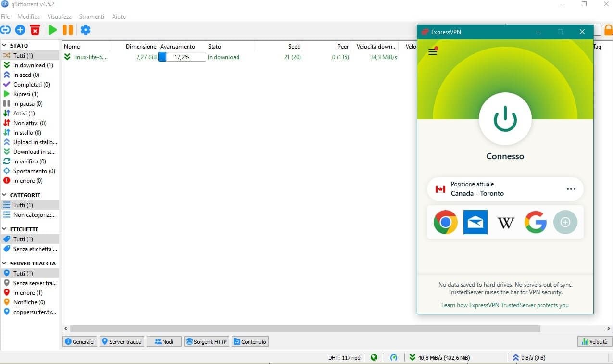
Task: Filter by In download (1)
Action: tap(30, 65)
